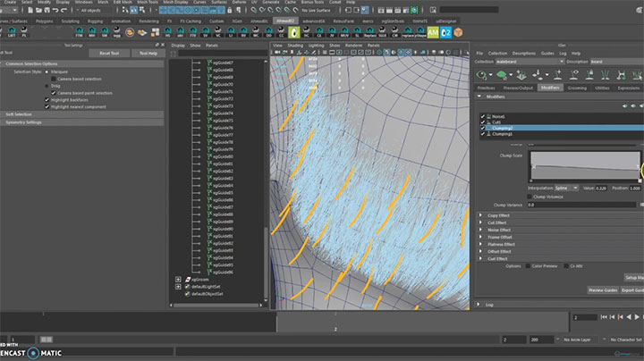Open the viewport Shading menu
Screen dimensions: 644x361
click(x=295, y=46)
